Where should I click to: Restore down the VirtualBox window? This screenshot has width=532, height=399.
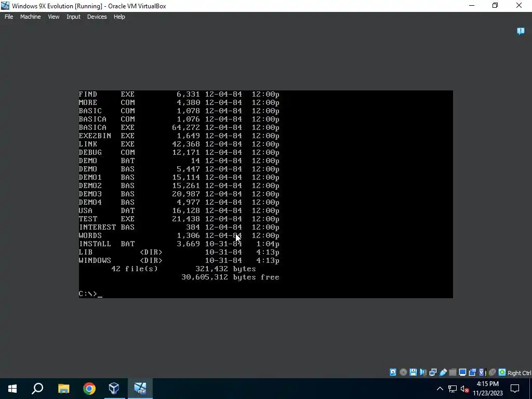coord(495,6)
